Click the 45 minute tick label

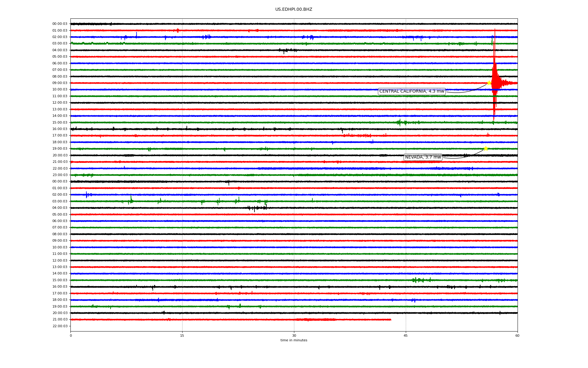click(x=406, y=335)
